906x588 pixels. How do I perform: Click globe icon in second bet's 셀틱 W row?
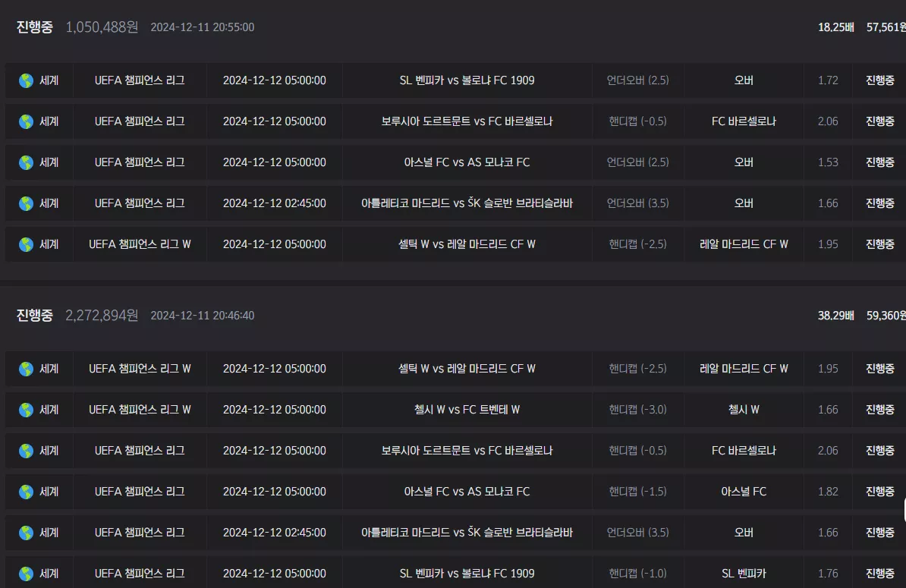pos(26,369)
